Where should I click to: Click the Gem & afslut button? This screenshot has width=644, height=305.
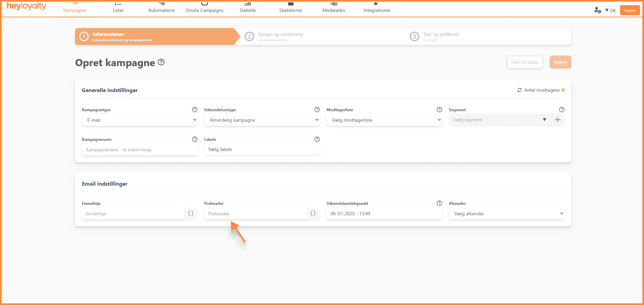pyautogui.click(x=525, y=62)
